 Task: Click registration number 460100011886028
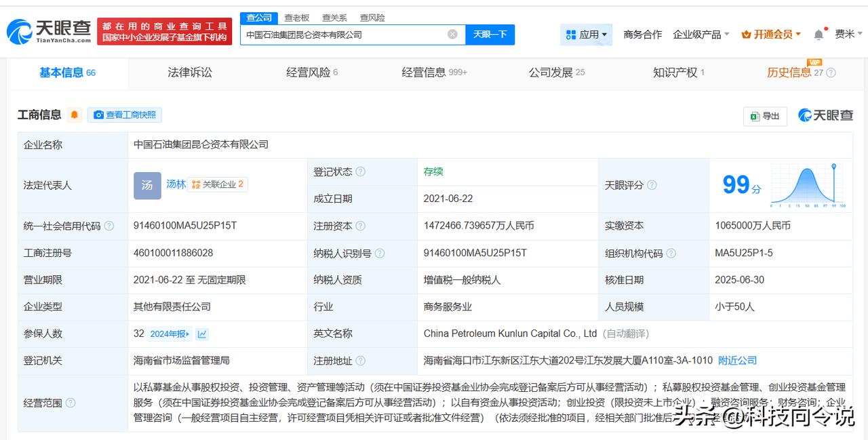174,253
